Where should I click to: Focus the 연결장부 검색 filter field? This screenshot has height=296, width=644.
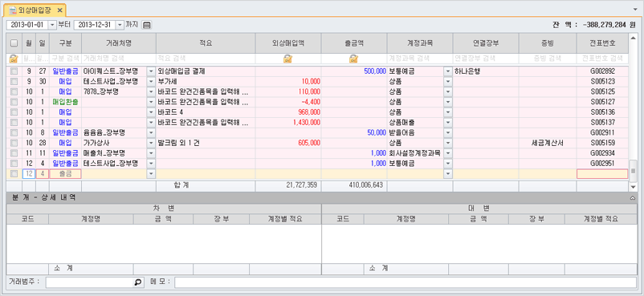click(486, 59)
